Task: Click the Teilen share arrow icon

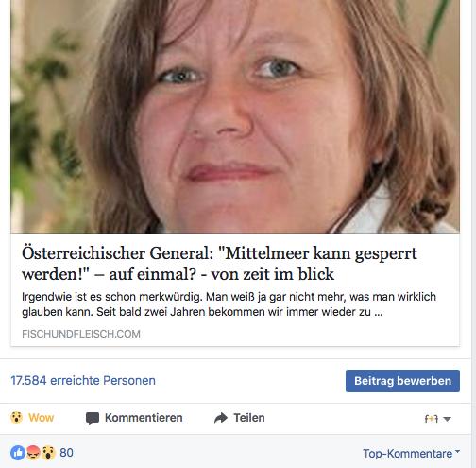Action: click(x=221, y=418)
